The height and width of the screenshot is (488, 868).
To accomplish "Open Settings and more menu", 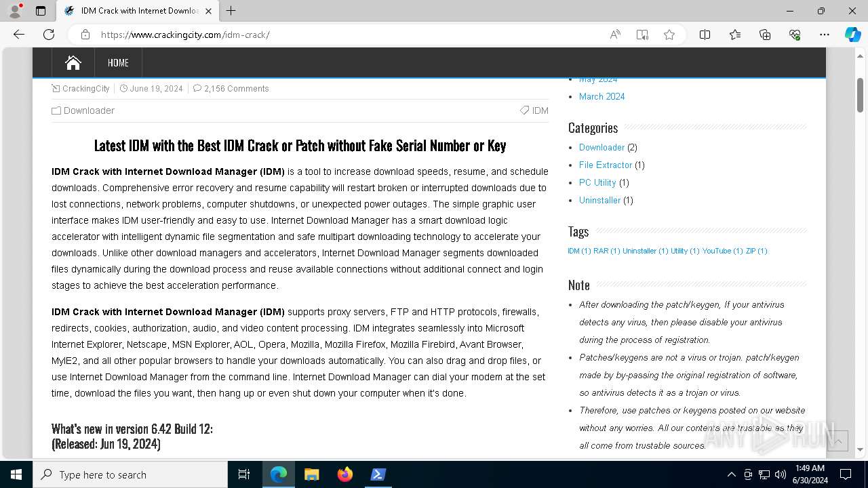I will coord(825,35).
